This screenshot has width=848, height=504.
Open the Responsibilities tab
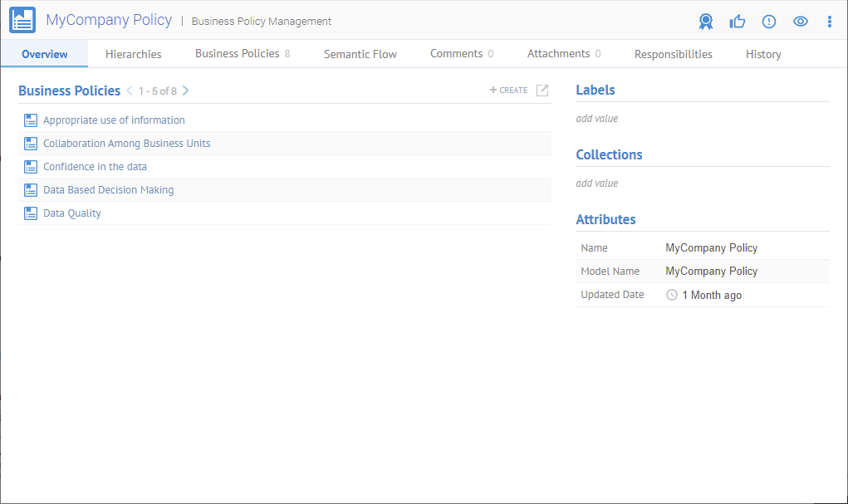673,54
